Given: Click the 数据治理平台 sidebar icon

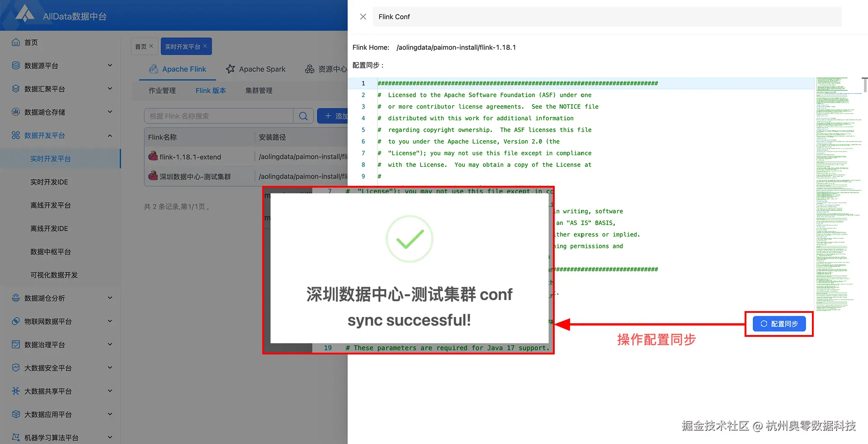Looking at the screenshot, I should click(16, 345).
